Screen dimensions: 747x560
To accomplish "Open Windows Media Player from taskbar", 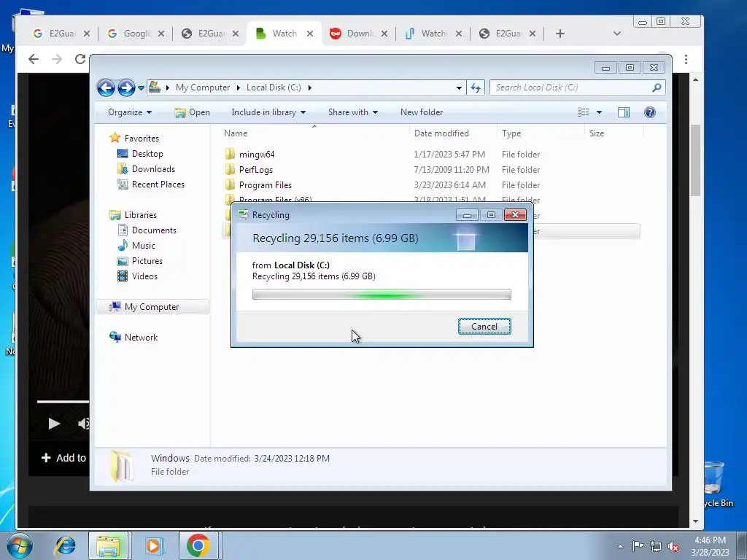I will click(x=153, y=545).
